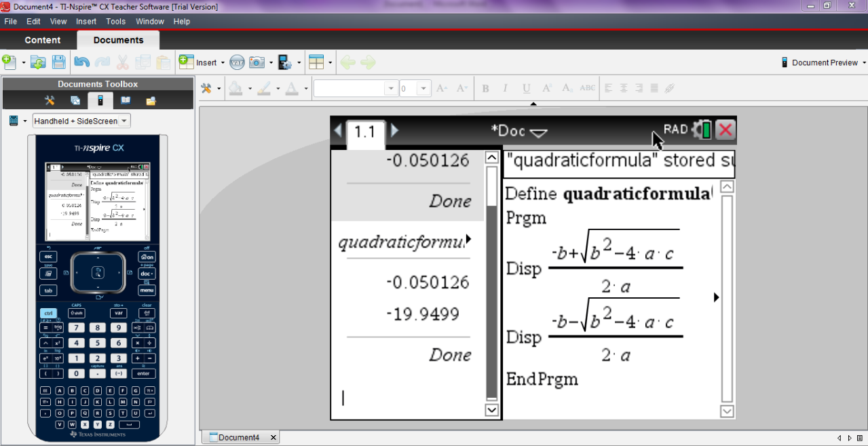Click the menu key on the handheld

147,290
